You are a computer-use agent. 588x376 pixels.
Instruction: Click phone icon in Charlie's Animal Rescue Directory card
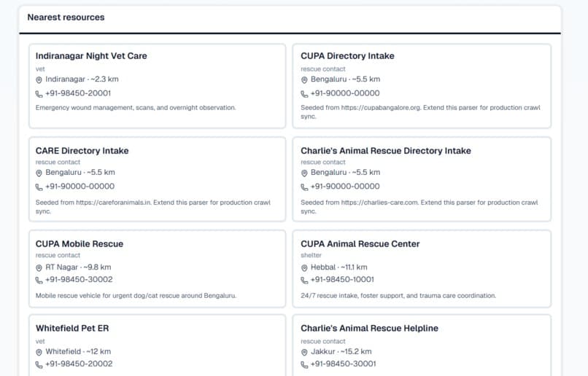pos(304,187)
